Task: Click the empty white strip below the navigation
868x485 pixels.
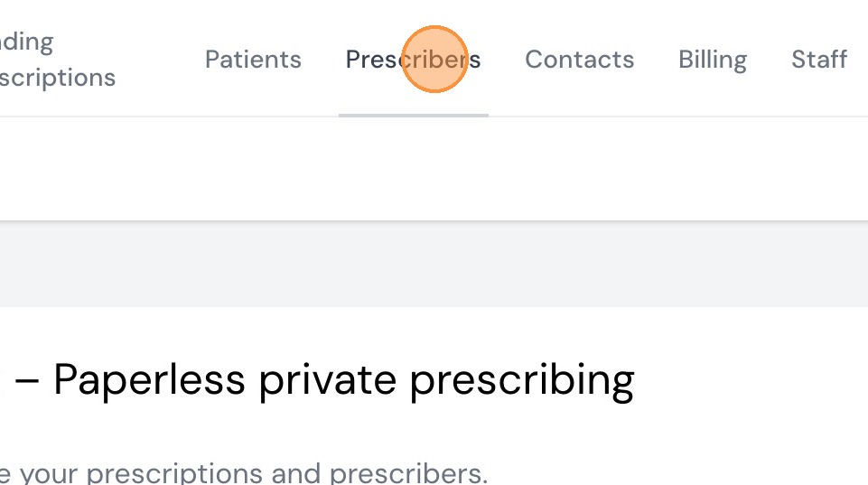Action: coord(434,169)
